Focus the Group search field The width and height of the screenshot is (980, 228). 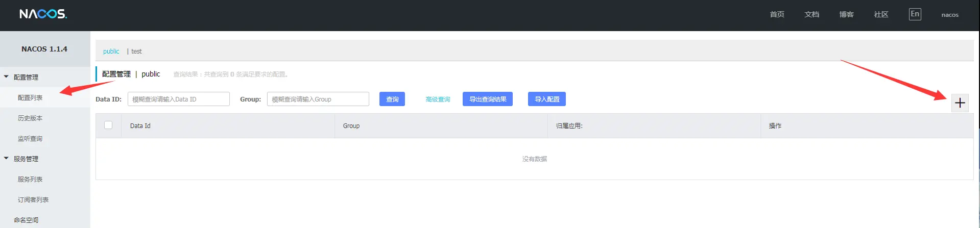point(318,99)
